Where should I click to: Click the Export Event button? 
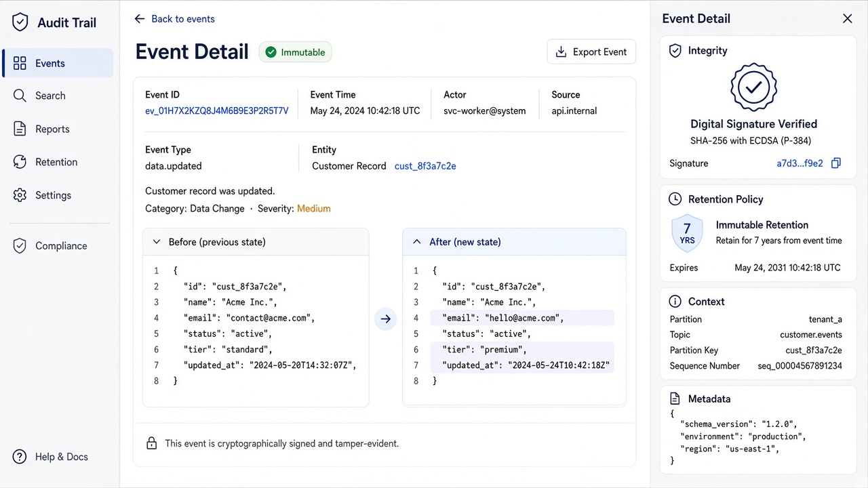click(x=591, y=52)
